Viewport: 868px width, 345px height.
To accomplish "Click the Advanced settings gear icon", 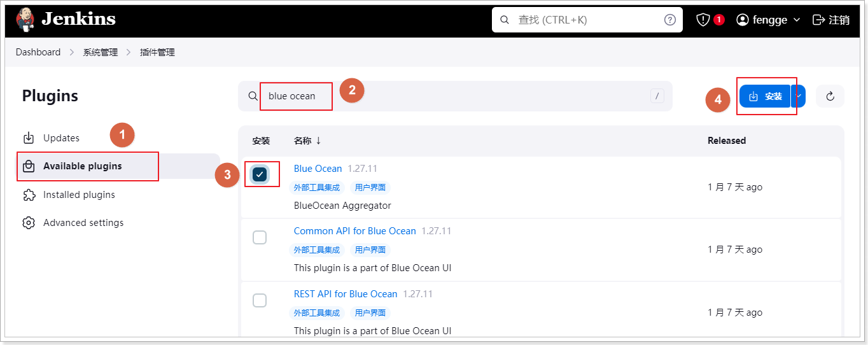I will tap(28, 223).
